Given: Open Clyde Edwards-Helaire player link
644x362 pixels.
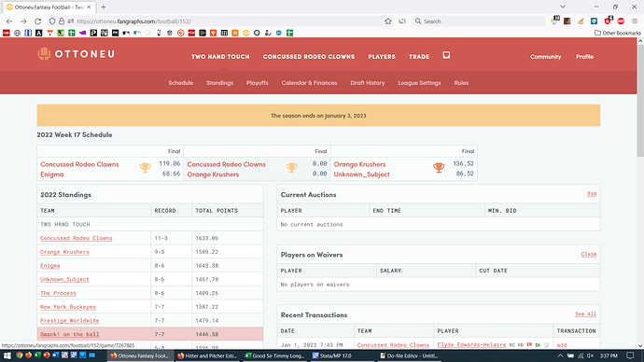Looking at the screenshot, I should (471, 345).
